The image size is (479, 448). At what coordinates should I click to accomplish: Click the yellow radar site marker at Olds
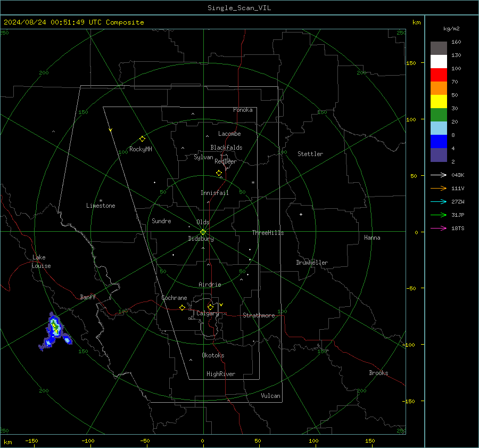click(203, 232)
